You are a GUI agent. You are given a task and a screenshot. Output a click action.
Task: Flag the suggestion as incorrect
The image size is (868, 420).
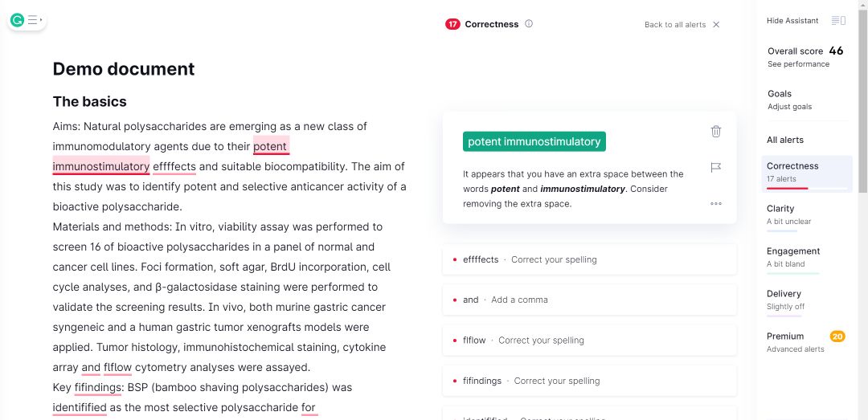[x=715, y=167]
